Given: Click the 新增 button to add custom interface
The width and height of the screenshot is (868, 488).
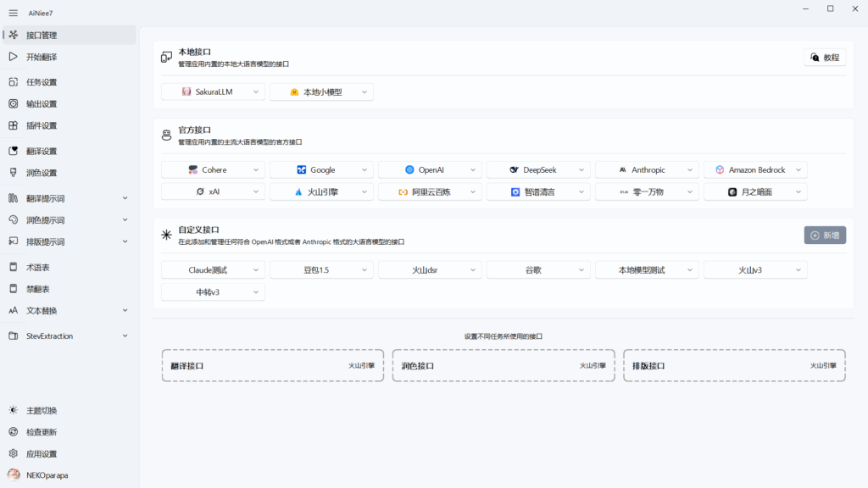Looking at the screenshot, I should (x=823, y=235).
